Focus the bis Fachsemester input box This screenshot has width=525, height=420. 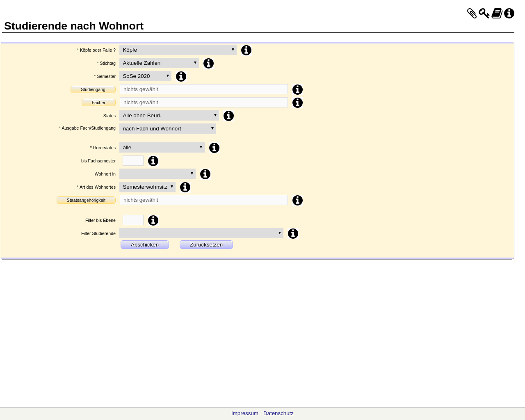(x=133, y=161)
